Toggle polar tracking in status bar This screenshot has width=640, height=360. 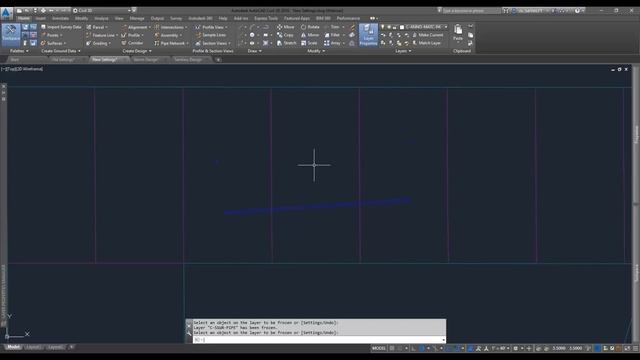click(422, 348)
